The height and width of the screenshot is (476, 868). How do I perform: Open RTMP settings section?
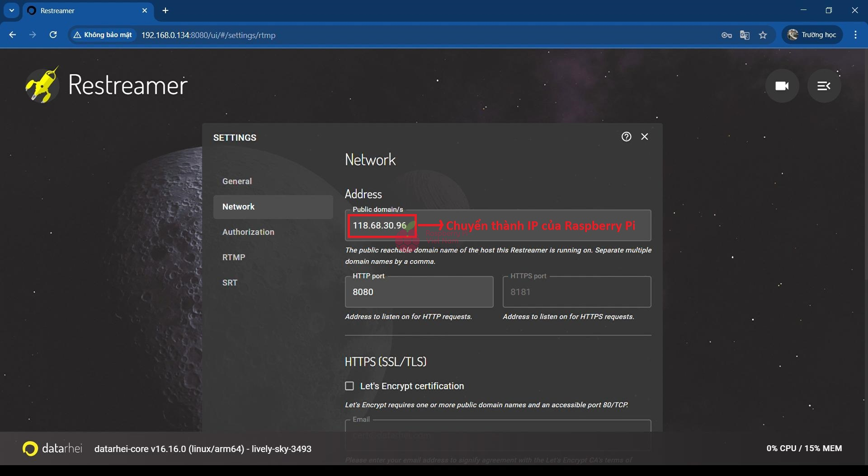pyautogui.click(x=234, y=257)
